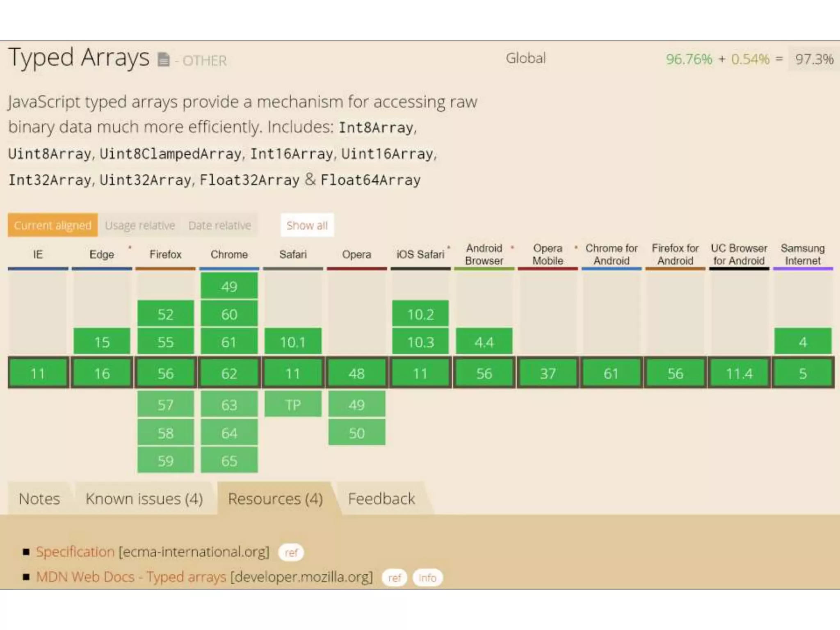840x630 pixels.
Task: Open MDN Web Docs Typed arrays link
Action: click(x=131, y=577)
